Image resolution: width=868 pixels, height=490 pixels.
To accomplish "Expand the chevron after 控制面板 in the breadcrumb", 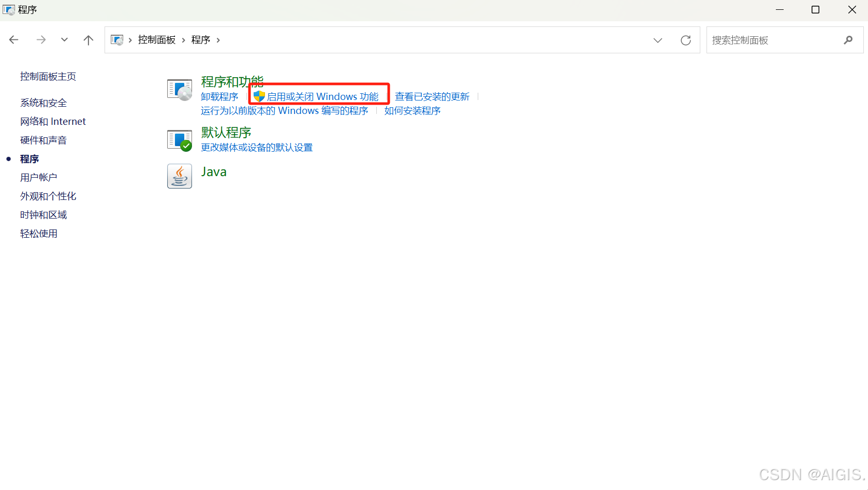I will 183,40.
